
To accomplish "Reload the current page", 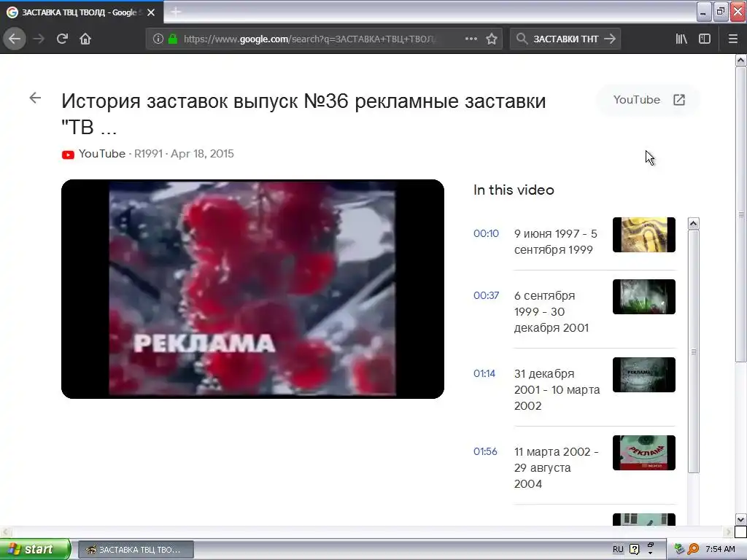I will point(62,39).
